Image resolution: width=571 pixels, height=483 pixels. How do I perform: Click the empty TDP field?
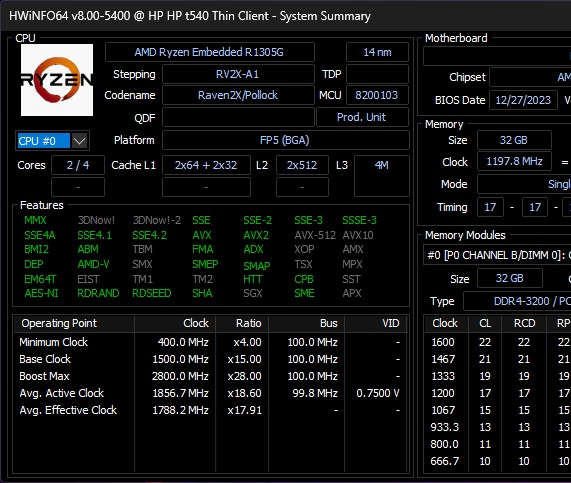pos(377,74)
